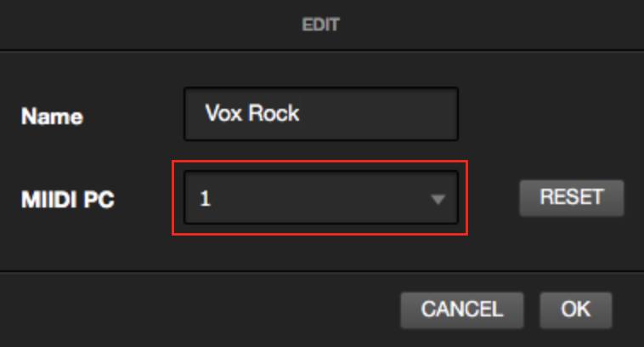
Task: Reset the MIDI program change assignment
Action: [x=571, y=198]
